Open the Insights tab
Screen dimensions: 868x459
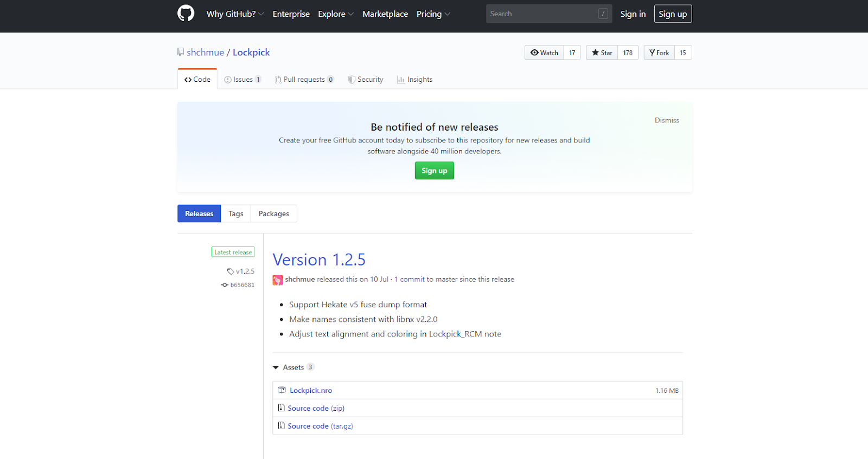414,80
